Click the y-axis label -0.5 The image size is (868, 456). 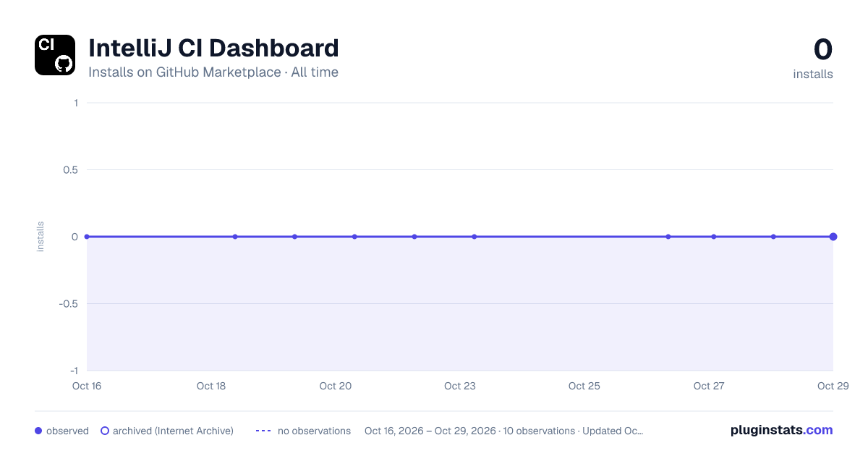click(69, 304)
